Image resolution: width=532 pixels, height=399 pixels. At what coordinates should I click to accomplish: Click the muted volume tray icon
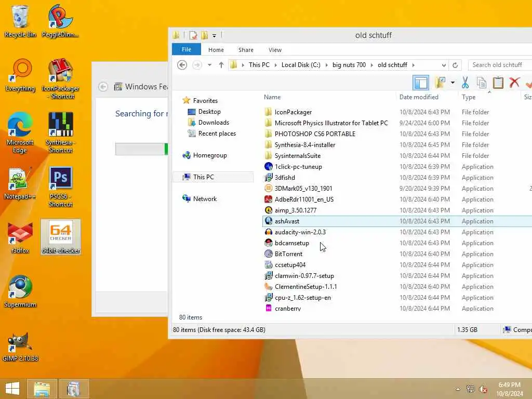(483, 389)
